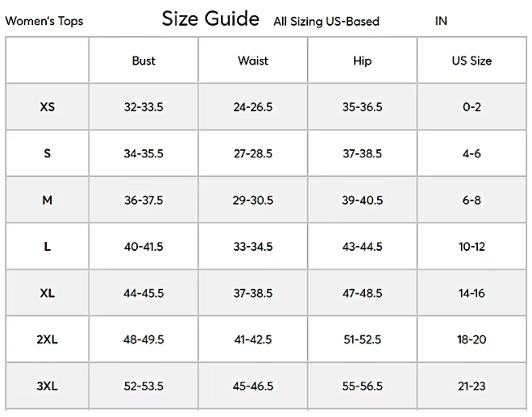532x417 pixels.
Task: Click the Women's Tops label
Action: point(44,21)
